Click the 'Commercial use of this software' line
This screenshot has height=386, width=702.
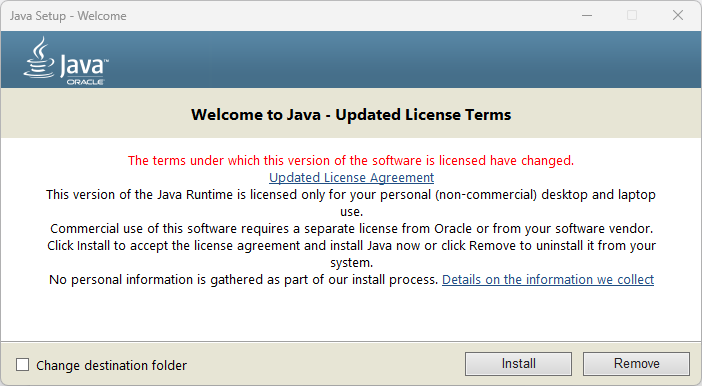pyautogui.click(x=351, y=228)
